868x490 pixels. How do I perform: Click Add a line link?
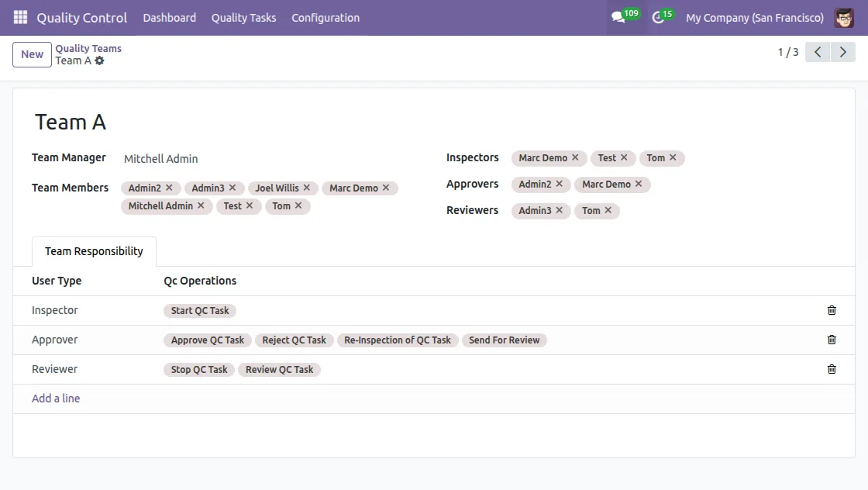click(56, 399)
